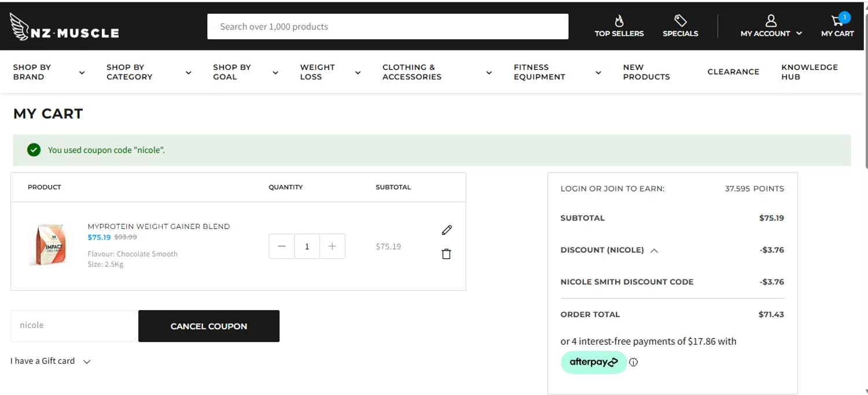Click the My Cart page heading
Viewport: 868px width, 395px height.
(x=48, y=114)
